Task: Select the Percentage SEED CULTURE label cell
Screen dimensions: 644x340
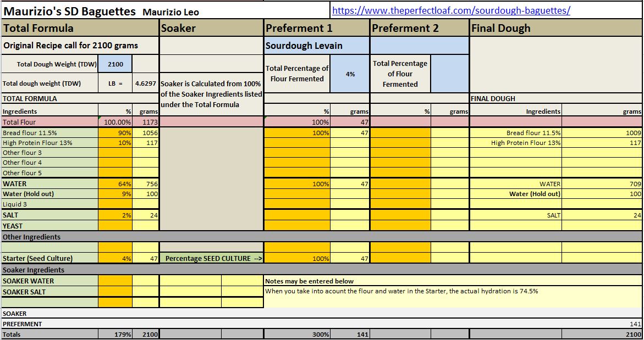Action: pyautogui.click(x=211, y=259)
